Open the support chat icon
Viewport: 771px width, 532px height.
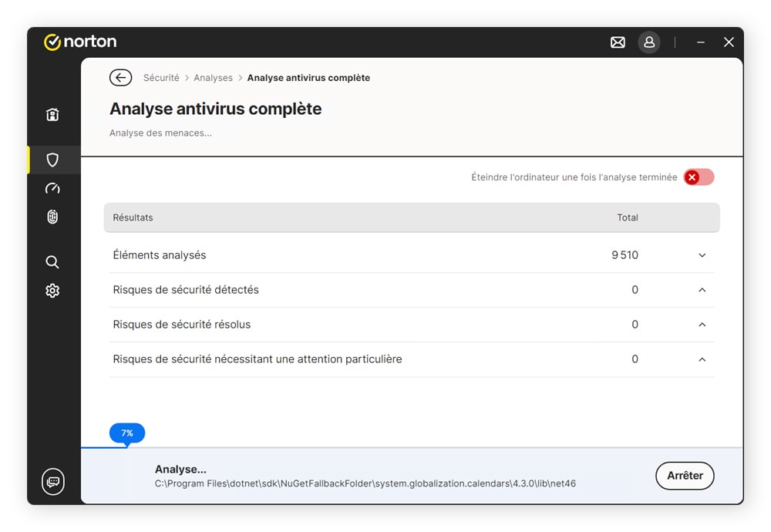coord(52,481)
